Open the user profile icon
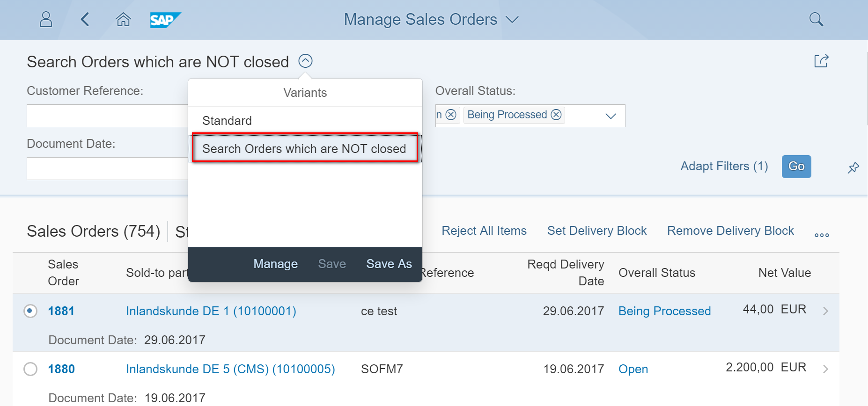The image size is (868, 406). (x=46, y=20)
